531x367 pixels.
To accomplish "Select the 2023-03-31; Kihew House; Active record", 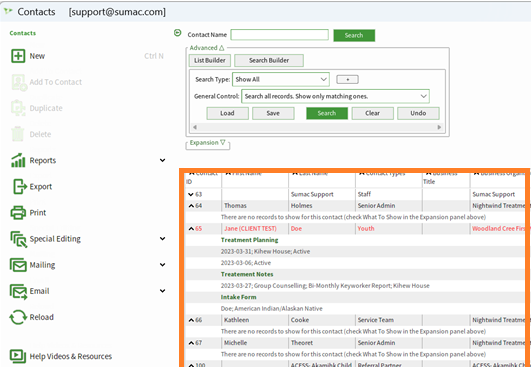I will [x=266, y=252].
